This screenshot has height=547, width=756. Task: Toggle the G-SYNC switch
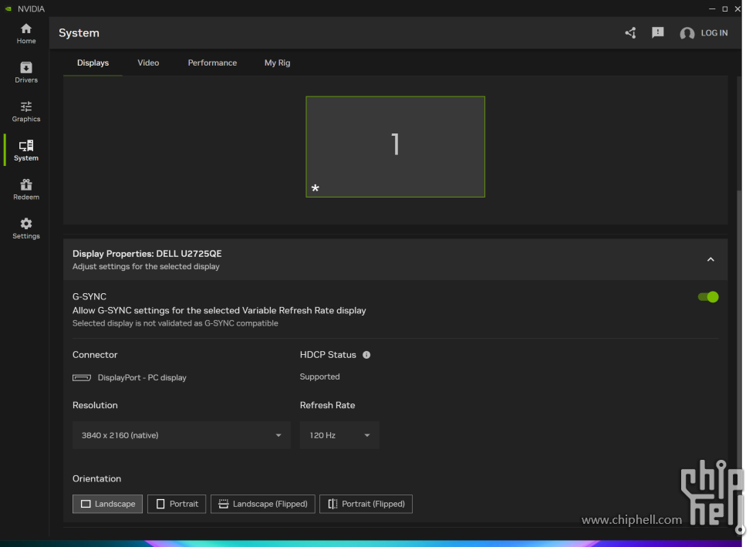708,297
